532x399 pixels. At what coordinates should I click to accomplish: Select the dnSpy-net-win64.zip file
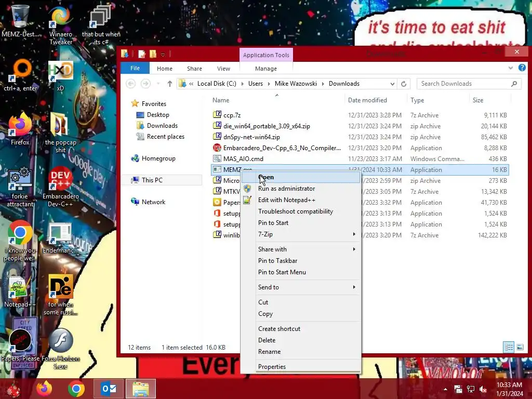360,137
